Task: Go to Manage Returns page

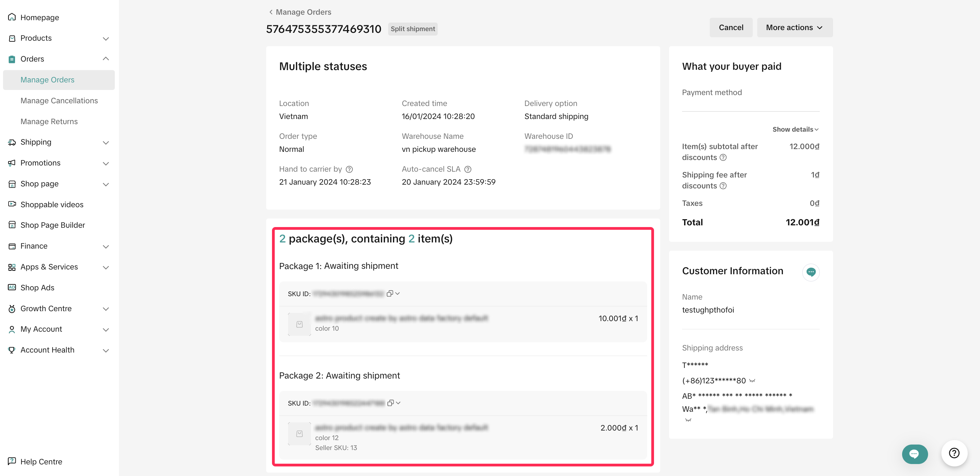Action: 49,121
